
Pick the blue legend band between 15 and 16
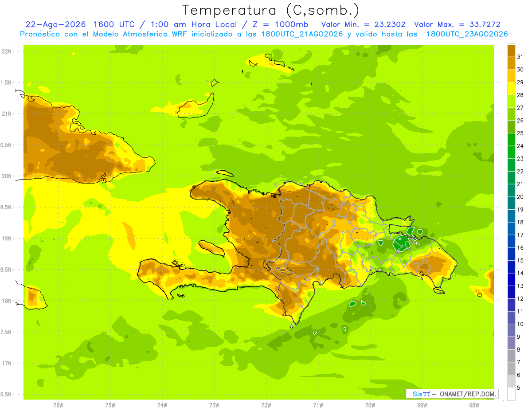(x=511, y=254)
